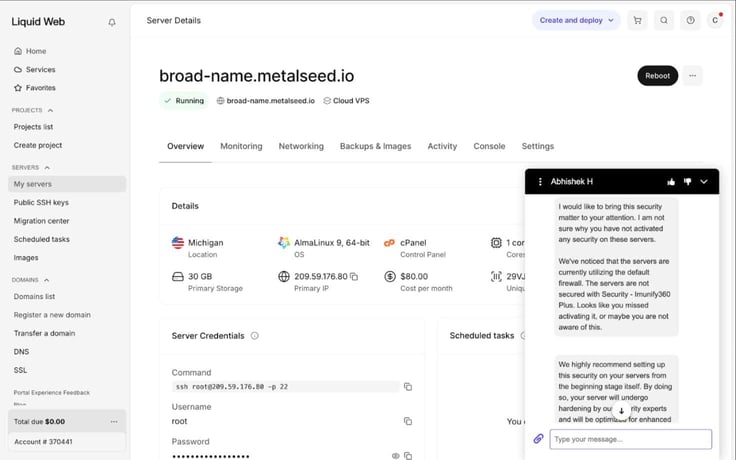Screen dimensions: 736x460
Task: Copy the root username
Action: point(408,421)
